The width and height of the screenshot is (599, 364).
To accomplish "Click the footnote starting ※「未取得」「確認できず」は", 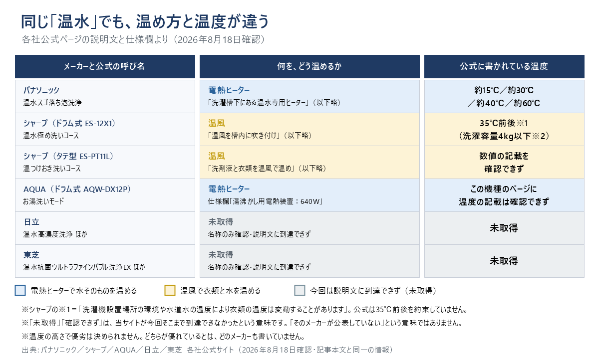I will pyautogui.click(x=242, y=323).
